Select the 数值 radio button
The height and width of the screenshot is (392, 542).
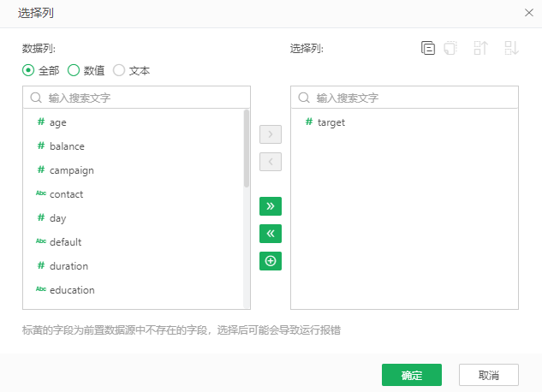(x=74, y=71)
